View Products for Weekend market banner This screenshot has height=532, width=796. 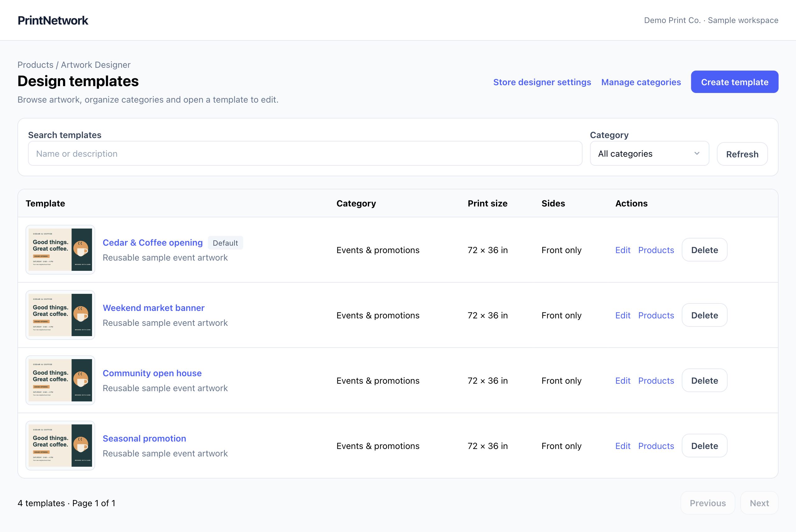pyautogui.click(x=656, y=315)
